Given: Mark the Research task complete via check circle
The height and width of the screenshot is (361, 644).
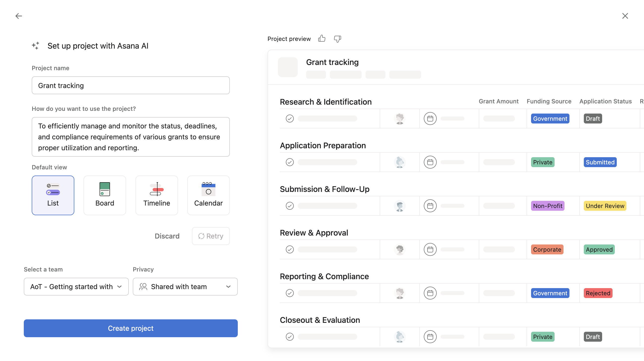Looking at the screenshot, I should pyautogui.click(x=290, y=118).
